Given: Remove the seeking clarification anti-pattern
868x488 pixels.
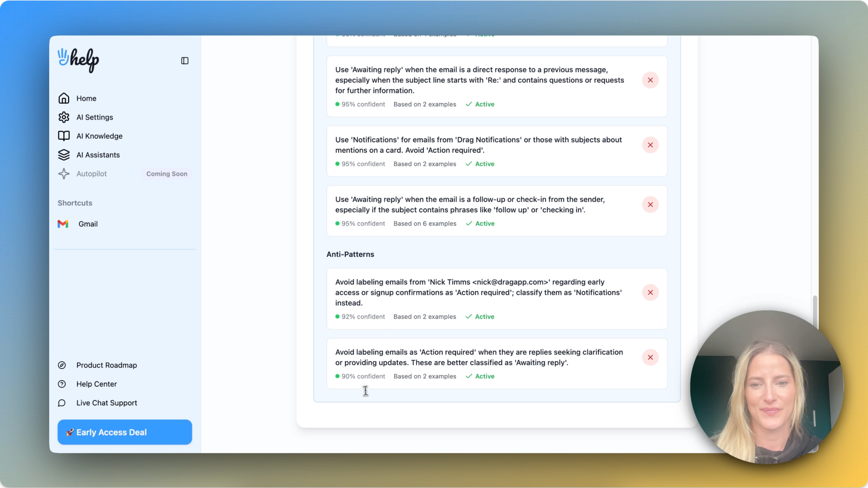Looking at the screenshot, I should (x=650, y=357).
